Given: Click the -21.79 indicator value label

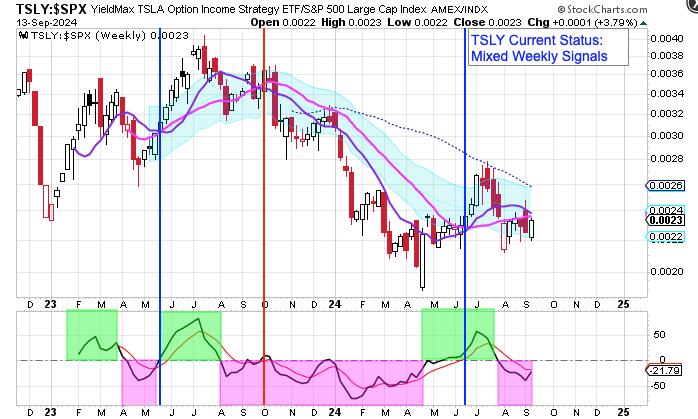Looking at the screenshot, I should pos(665,371).
